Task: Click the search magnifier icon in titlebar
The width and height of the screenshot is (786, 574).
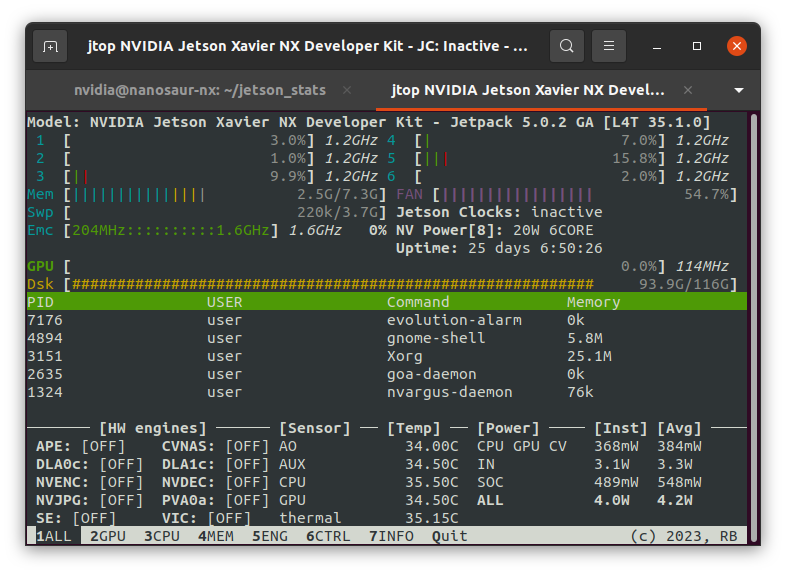Action: point(566,46)
